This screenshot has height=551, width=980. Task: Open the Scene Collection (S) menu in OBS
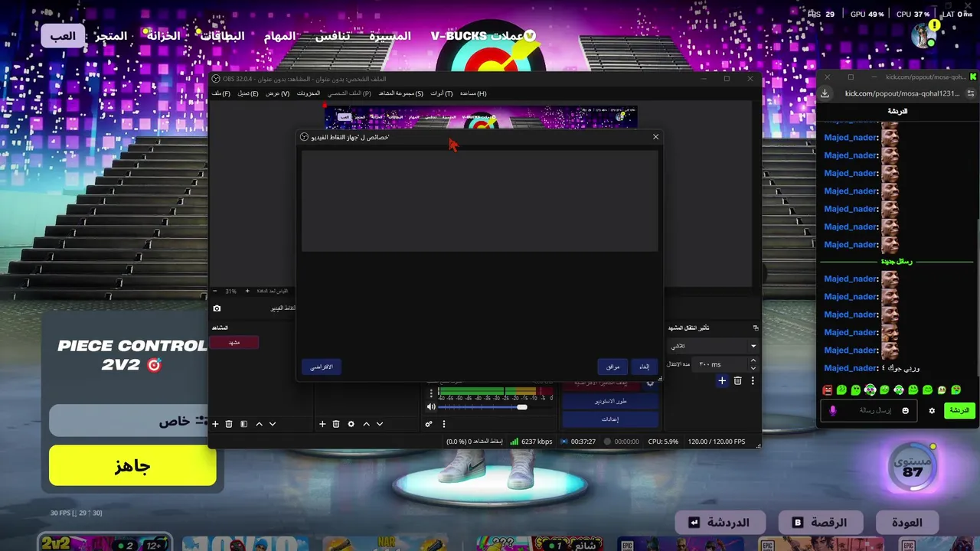pyautogui.click(x=400, y=93)
